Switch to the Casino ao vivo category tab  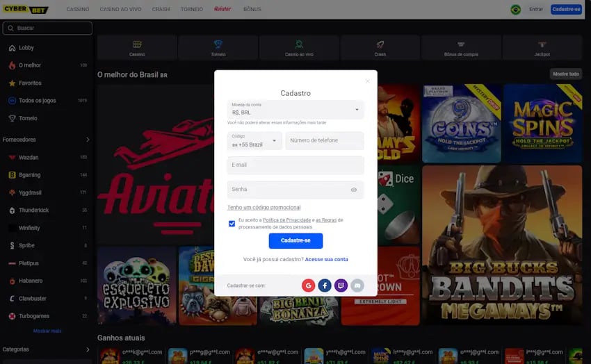tap(299, 48)
